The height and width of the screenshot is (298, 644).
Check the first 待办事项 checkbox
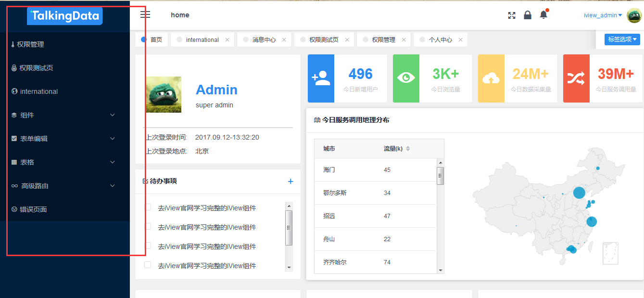(148, 207)
